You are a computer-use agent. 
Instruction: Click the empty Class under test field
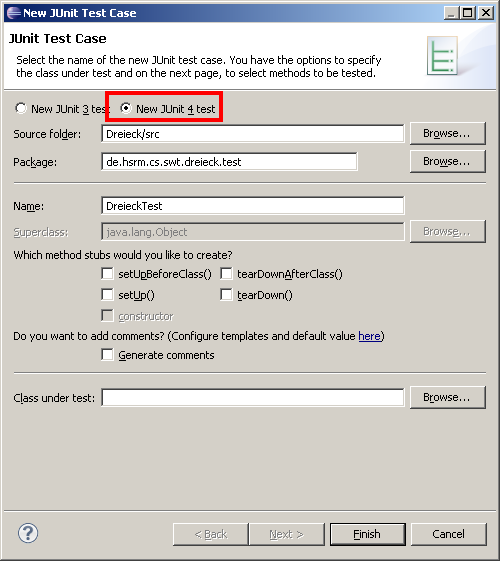click(253, 397)
